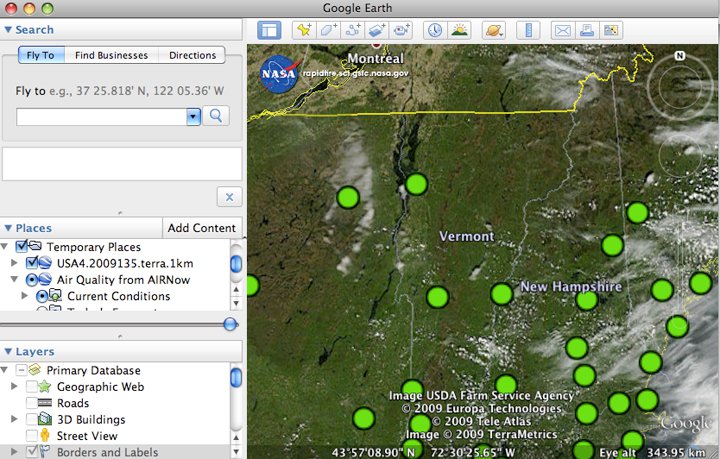Click the Roads layer icon
Screen dimensions: 720x459
(x=45, y=403)
